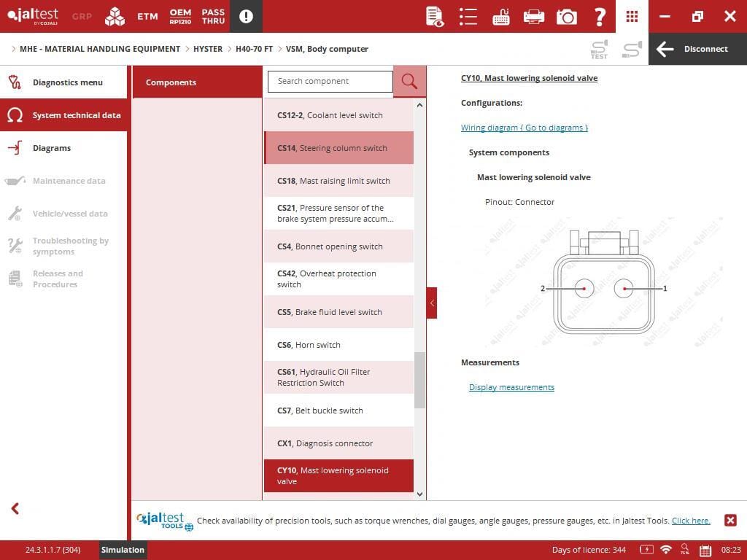Click the printer icon in top toolbar
Viewport: 747px width, 560px height.
(x=534, y=16)
